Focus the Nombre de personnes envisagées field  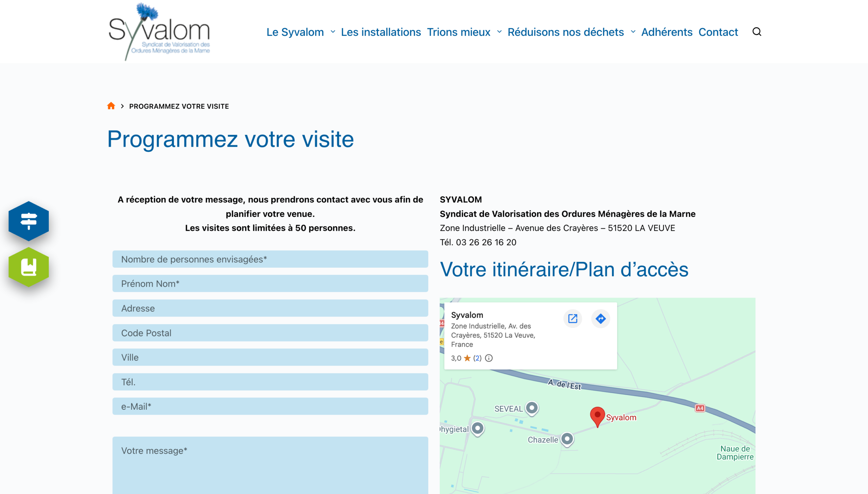270,259
